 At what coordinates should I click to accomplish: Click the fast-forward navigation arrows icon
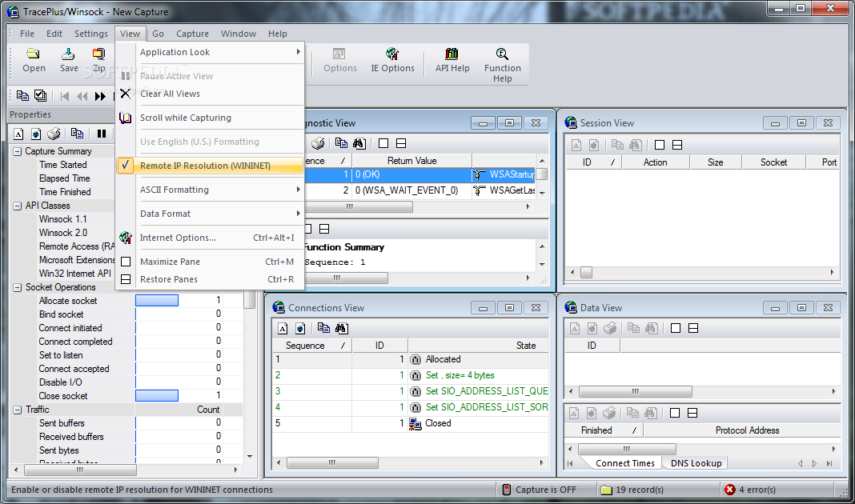pyautogui.click(x=100, y=97)
